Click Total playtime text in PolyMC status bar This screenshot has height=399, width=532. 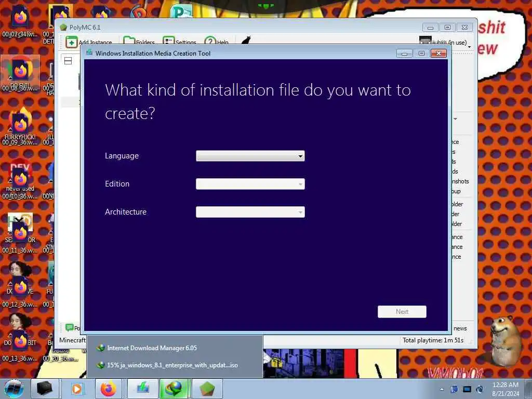pos(433,340)
